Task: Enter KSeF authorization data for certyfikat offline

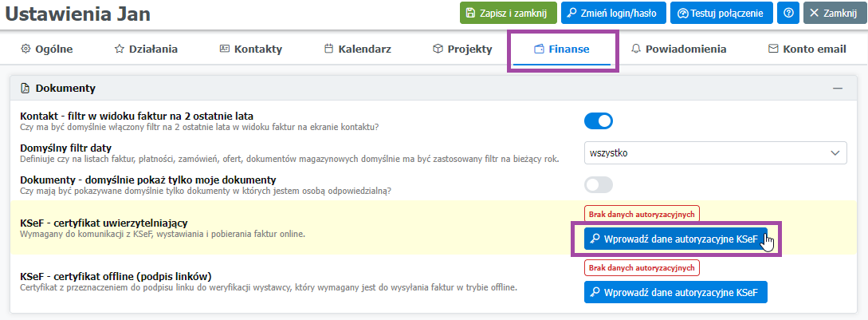Action: pyautogui.click(x=675, y=292)
